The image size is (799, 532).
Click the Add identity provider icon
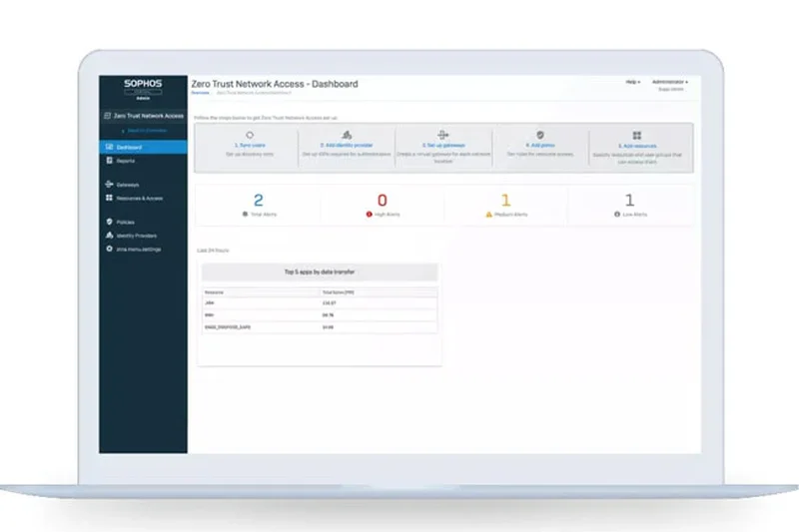(346, 135)
